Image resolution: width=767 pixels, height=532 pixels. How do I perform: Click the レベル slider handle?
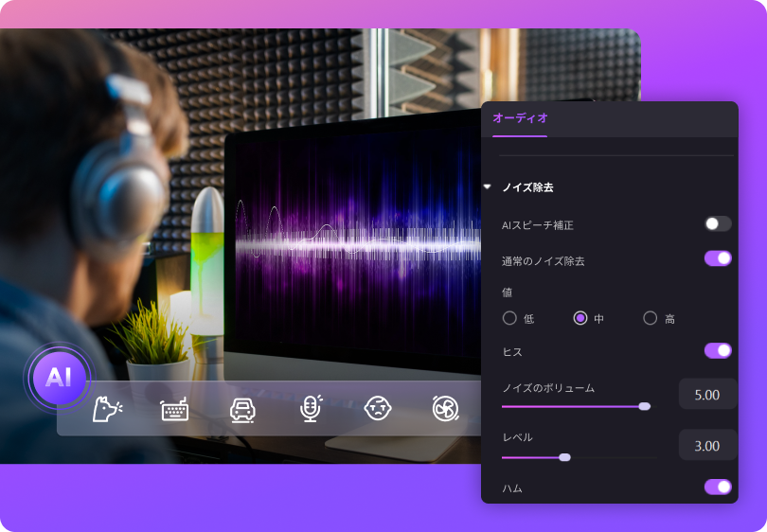point(565,457)
